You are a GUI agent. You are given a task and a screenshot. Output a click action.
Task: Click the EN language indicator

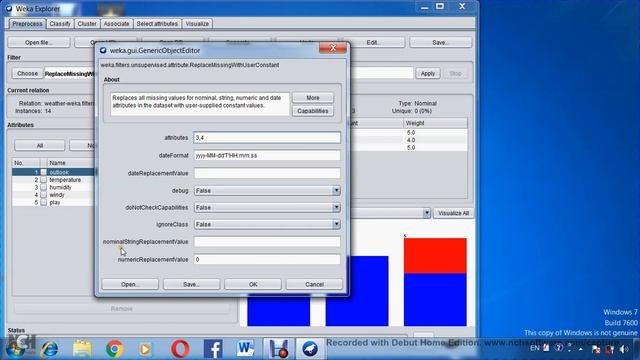pos(535,348)
